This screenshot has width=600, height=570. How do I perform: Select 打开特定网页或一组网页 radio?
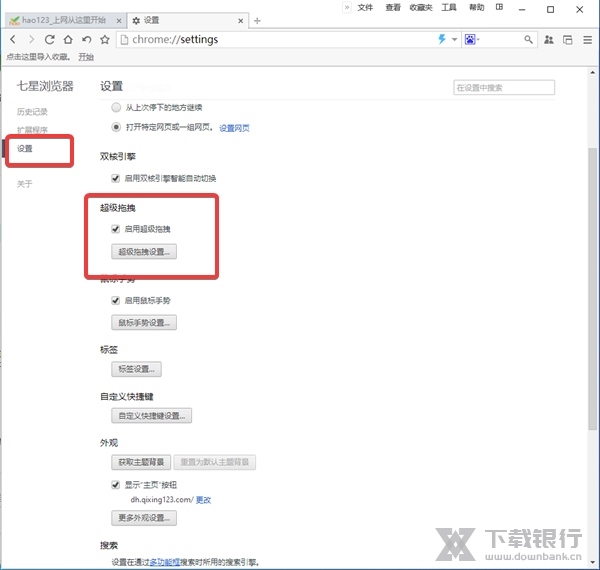[116, 127]
